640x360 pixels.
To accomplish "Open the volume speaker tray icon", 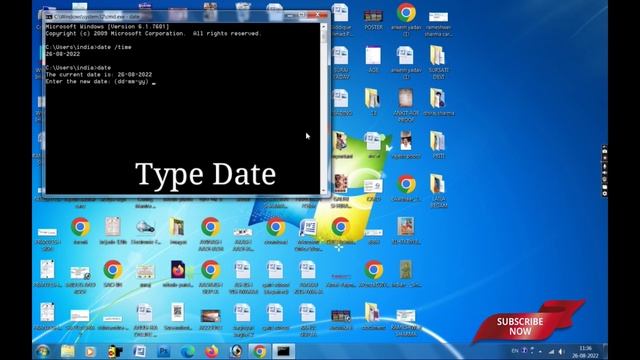I will 561,351.
